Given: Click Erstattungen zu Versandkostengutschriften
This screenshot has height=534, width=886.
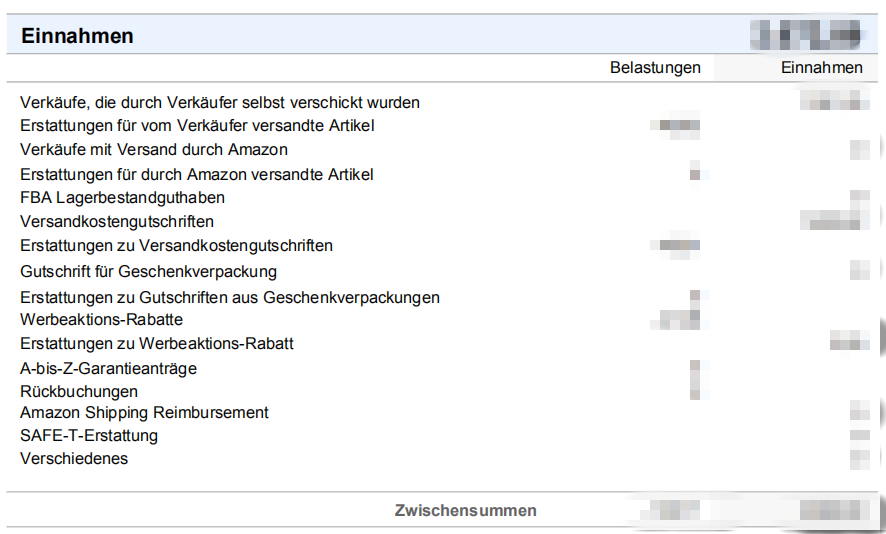Looking at the screenshot, I should tap(176, 245).
